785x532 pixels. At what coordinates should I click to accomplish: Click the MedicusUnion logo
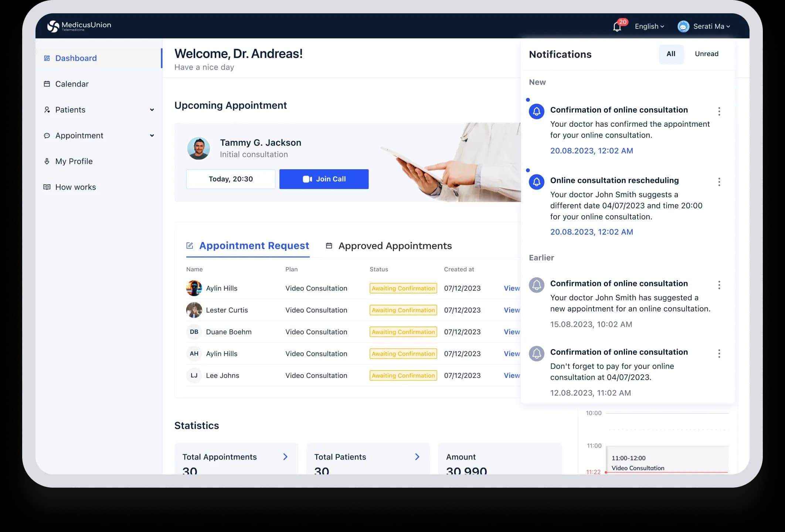[x=79, y=26]
